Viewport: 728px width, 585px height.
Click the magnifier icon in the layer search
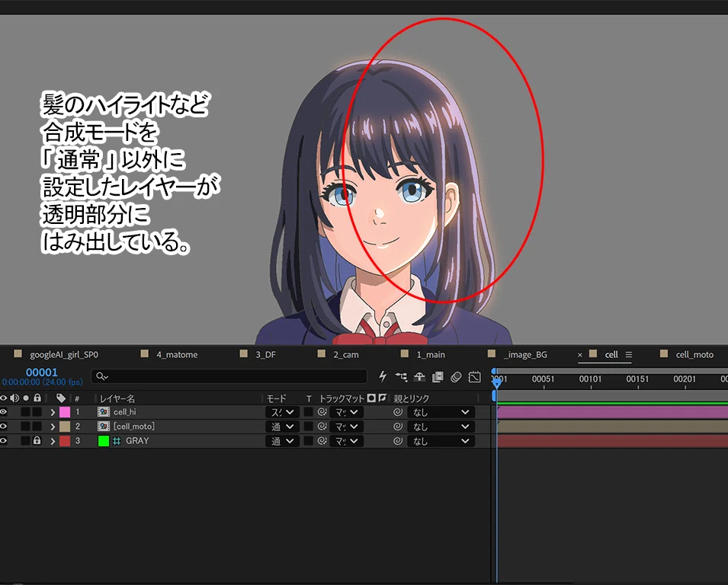point(102,376)
